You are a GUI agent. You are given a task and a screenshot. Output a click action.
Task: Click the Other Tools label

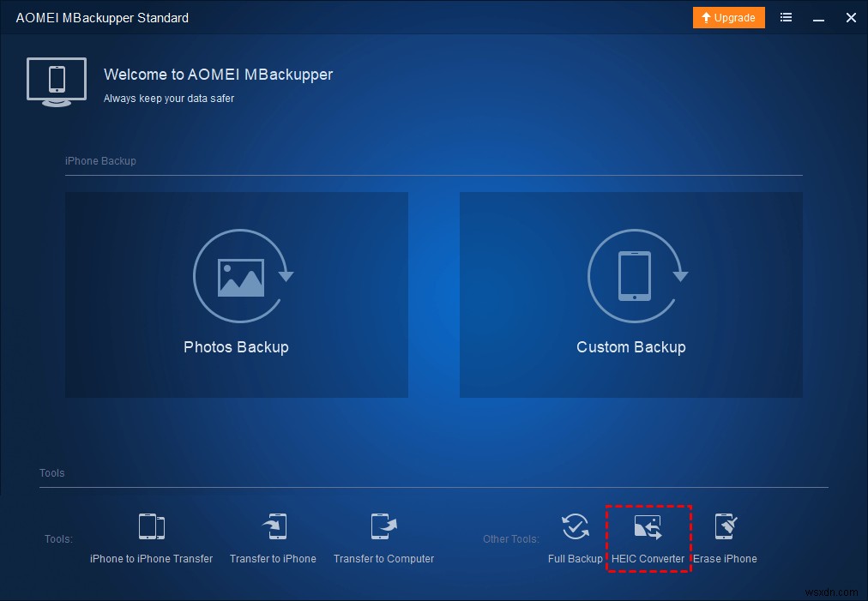point(511,538)
